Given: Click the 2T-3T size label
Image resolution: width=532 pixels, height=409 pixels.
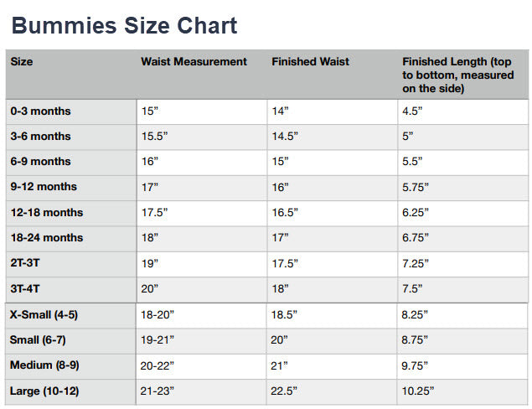Looking at the screenshot, I should pyautogui.click(x=27, y=263).
